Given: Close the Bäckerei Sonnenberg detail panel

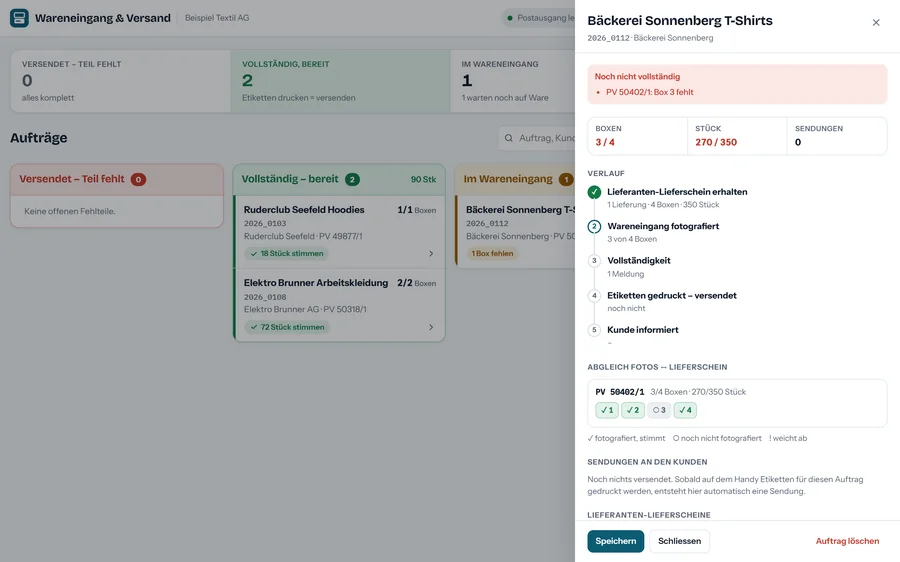Looking at the screenshot, I should coord(876,22).
